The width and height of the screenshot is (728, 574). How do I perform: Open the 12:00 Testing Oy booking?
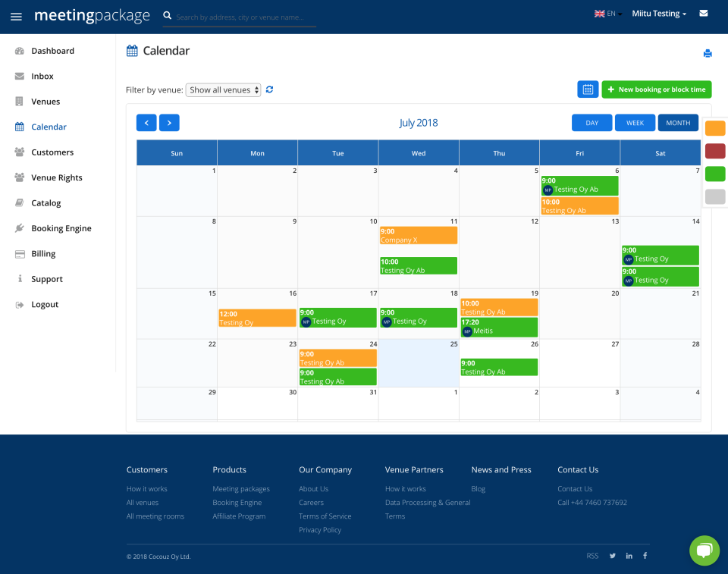[257, 318]
